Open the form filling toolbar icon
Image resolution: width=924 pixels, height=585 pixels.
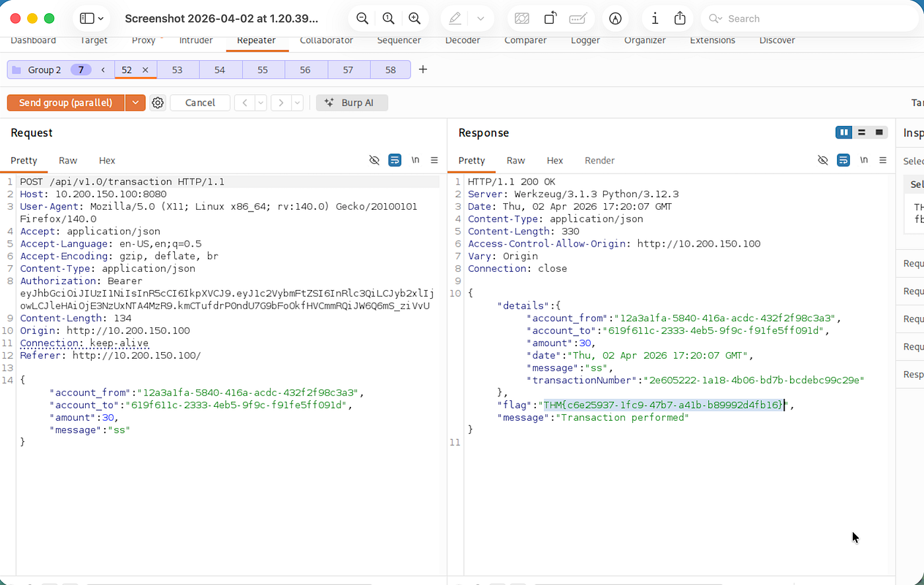click(578, 18)
